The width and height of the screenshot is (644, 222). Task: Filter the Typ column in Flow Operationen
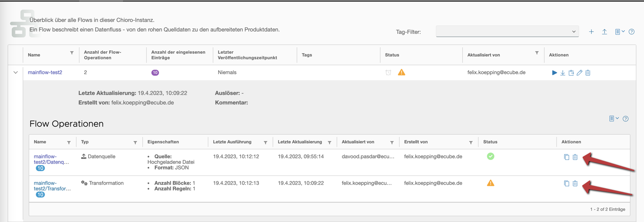[x=135, y=143]
